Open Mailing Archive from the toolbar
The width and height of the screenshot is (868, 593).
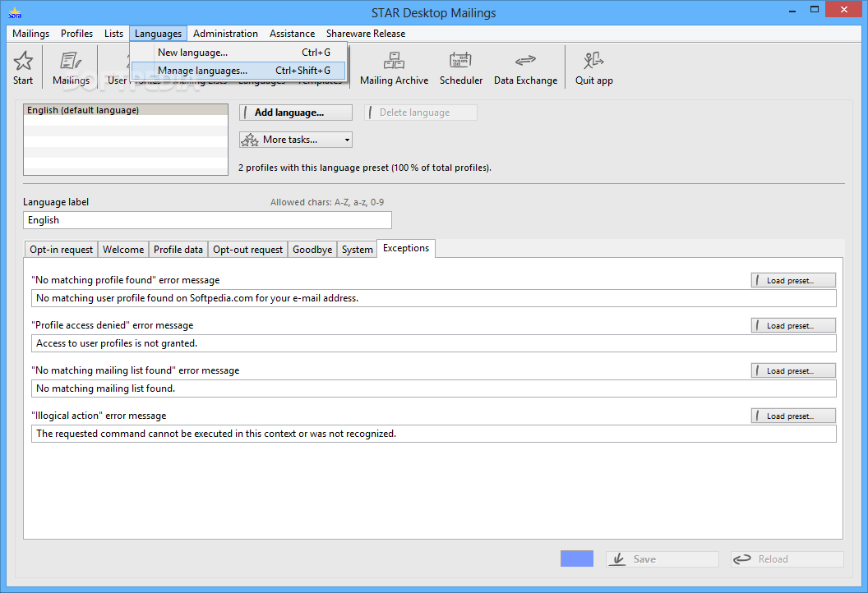(395, 67)
